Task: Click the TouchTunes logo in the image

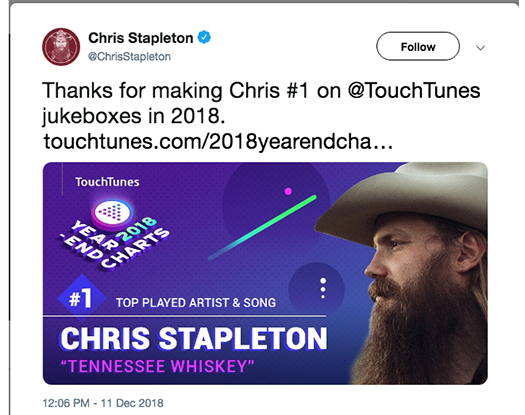Action: (107, 182)
